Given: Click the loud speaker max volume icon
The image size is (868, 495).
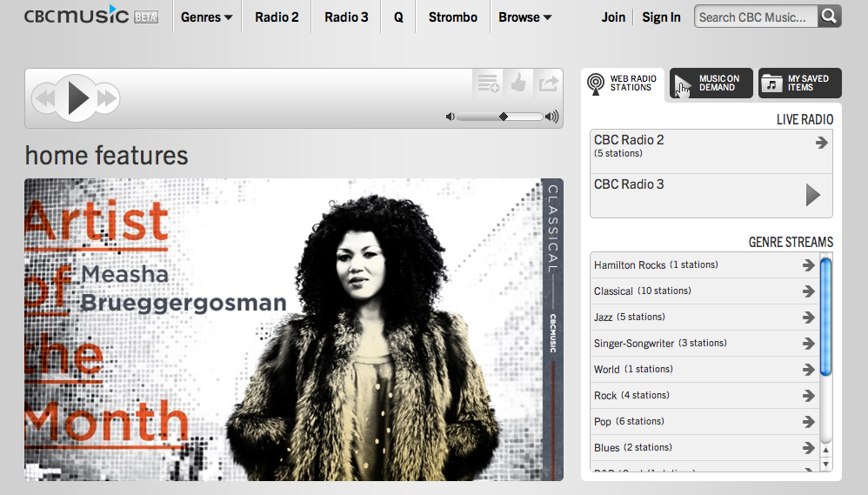Looking at the screenshot, I should 552,117.
